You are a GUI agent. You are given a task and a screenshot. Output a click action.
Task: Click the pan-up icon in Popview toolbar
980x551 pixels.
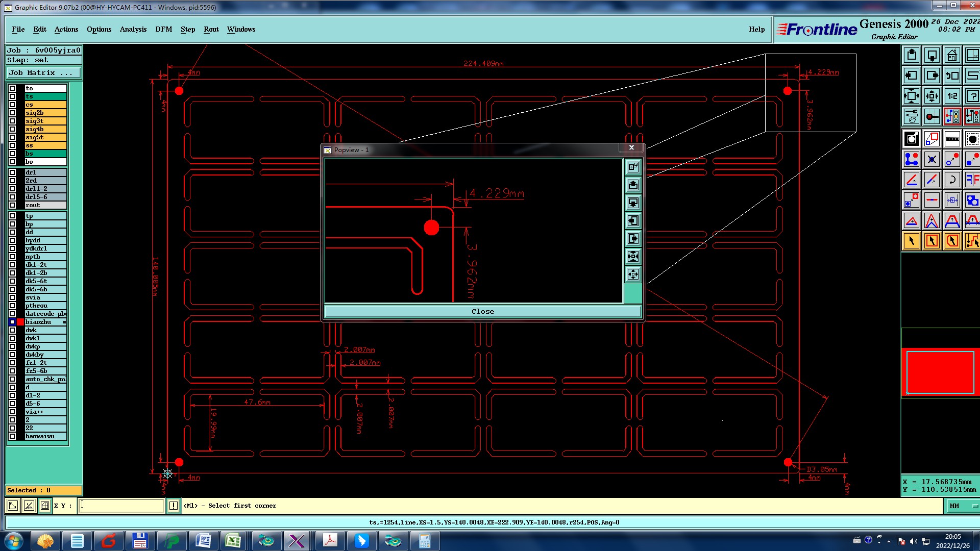click(x=633, y=185)
